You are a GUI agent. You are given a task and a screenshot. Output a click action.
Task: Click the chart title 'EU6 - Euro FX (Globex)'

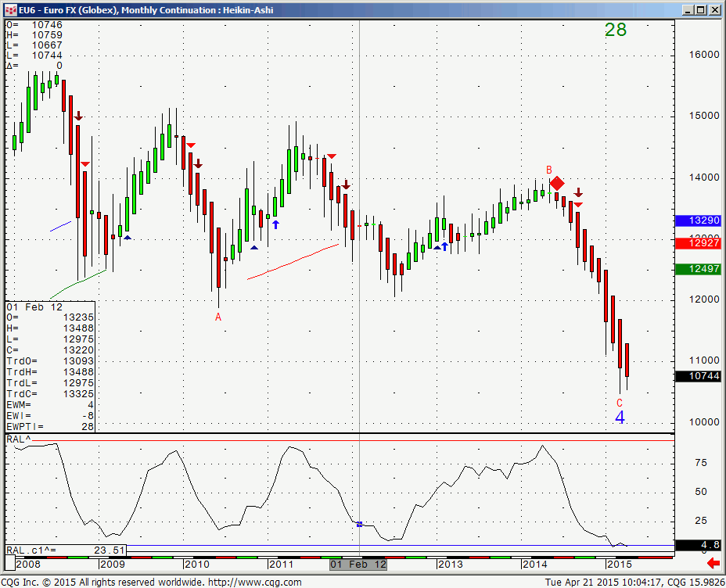[x=69, y=9]
